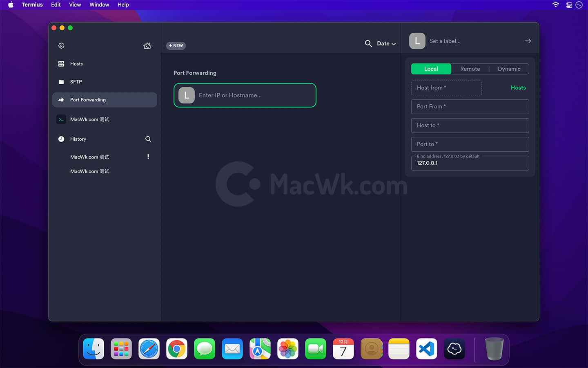Launch Safari from the Dock
Viewport: 588px width, 368px height.
[x=149, y=349]
